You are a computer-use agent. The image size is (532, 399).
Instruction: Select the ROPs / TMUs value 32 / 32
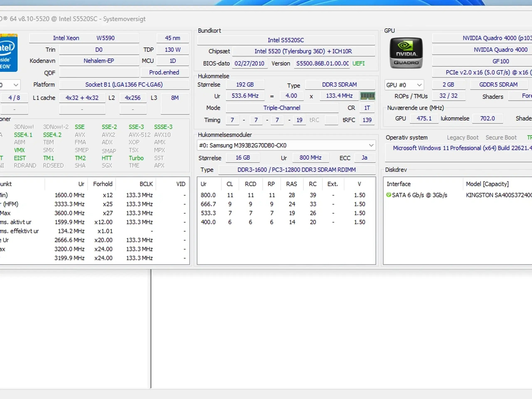448,96
